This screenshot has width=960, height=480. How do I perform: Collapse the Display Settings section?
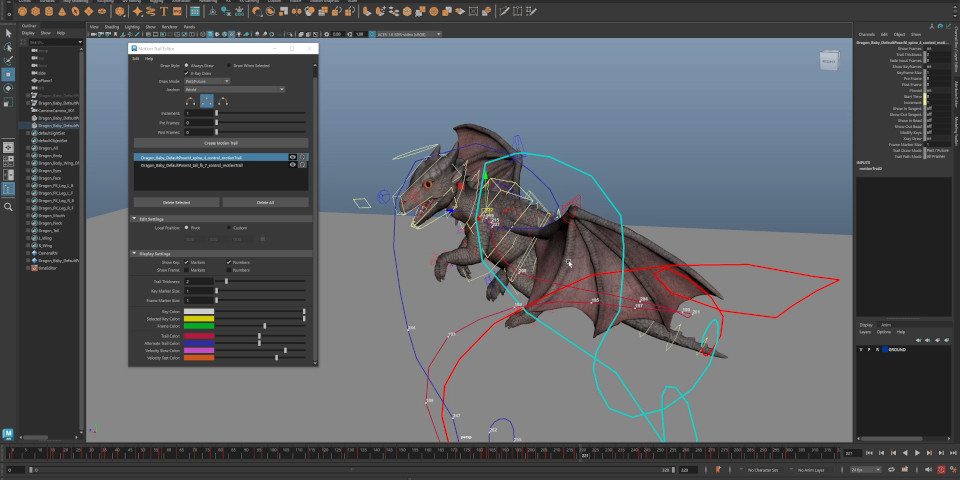[134, 253]
